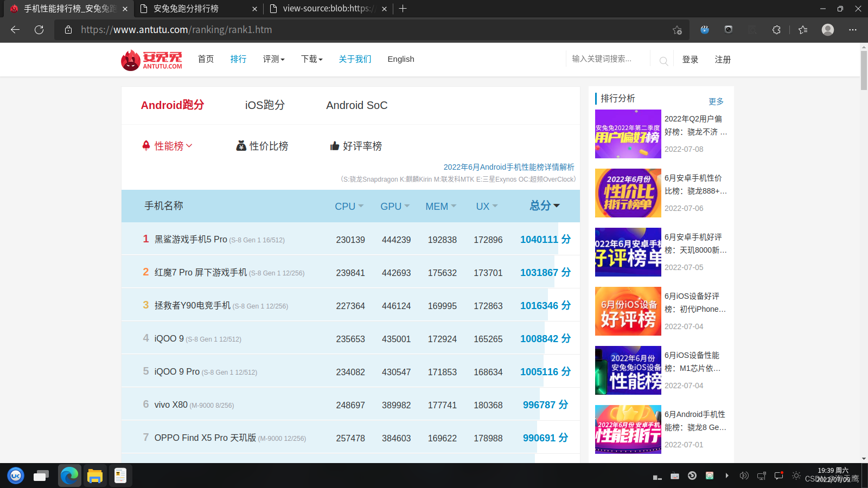Open 排行 in navigation

tap(238, 59)
